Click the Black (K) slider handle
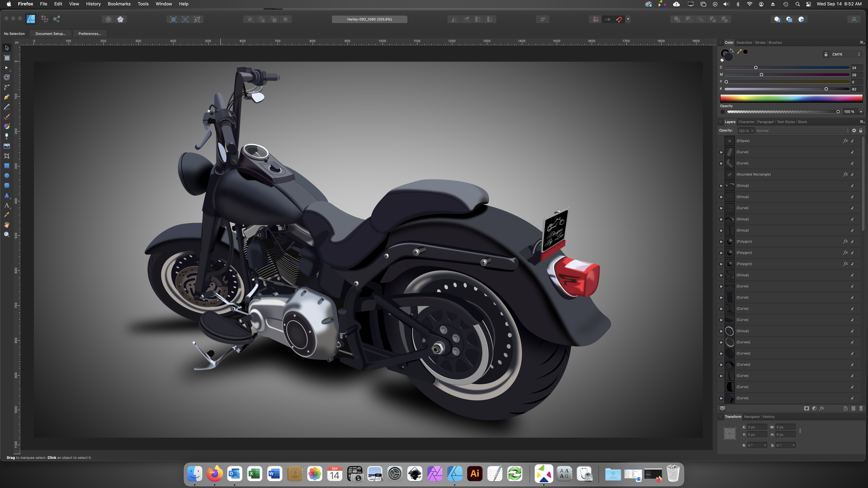This screenshot has width=868, height=488. point(826,89)
